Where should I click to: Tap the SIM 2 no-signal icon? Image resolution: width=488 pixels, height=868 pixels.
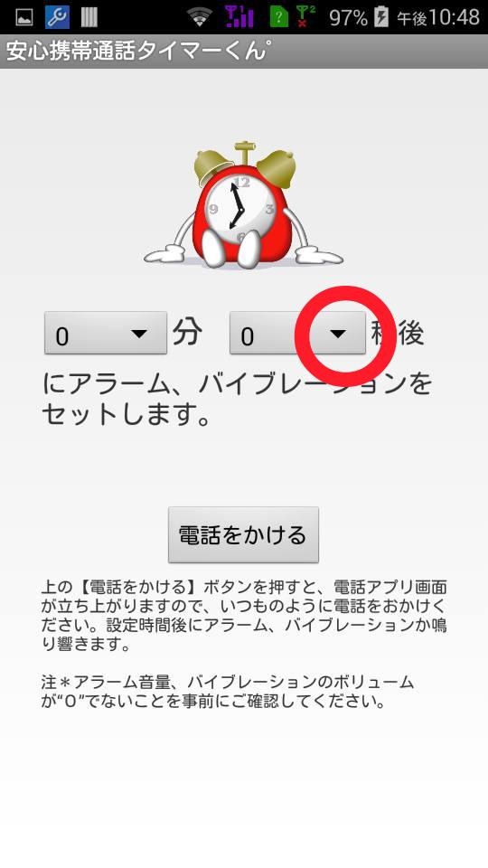point(306,16)
